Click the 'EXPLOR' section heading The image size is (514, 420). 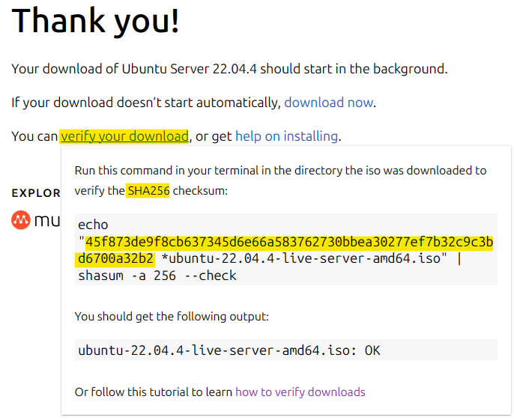point(36,193)
